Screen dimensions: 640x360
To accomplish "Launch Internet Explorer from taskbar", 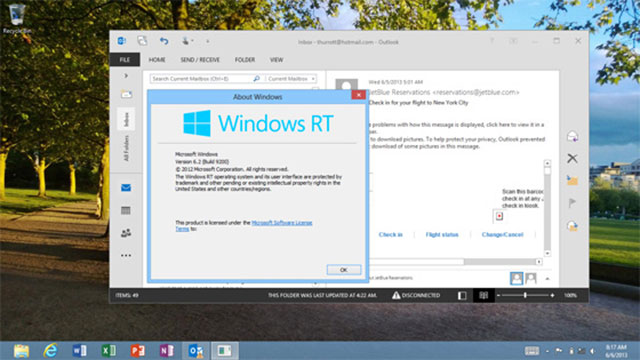I will tap(51, 351).
